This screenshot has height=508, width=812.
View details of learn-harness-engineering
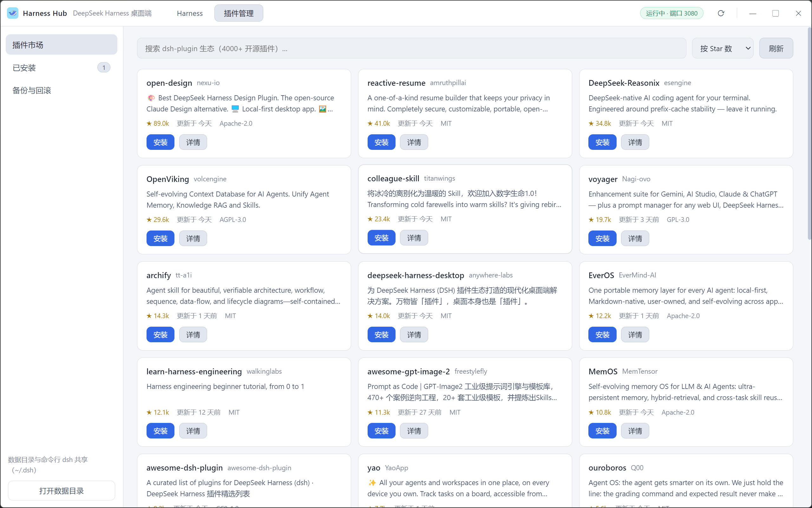point(193,431)
